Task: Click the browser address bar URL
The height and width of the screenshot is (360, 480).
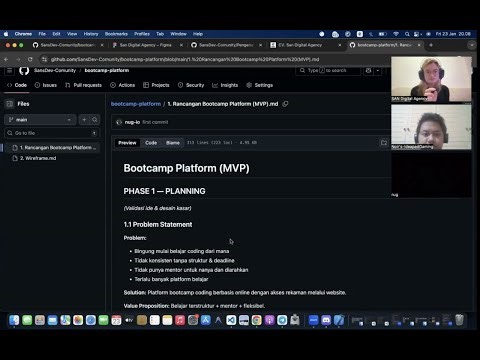Action: (x=185, y=59)
